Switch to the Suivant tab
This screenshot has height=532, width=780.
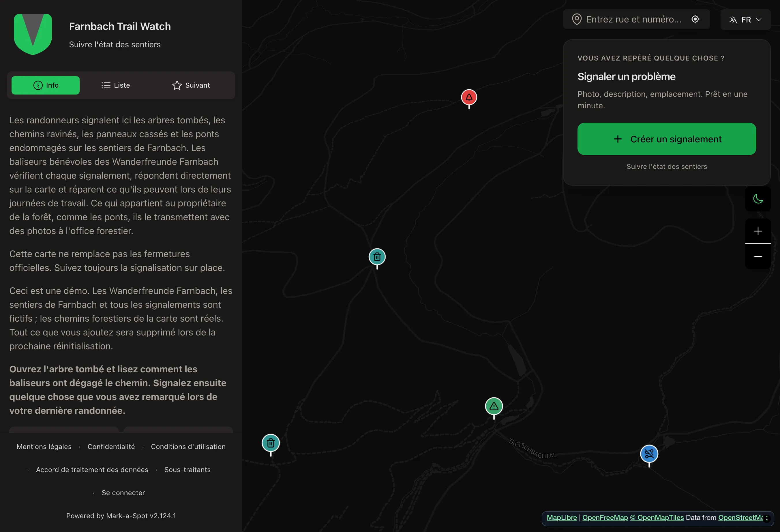(191, 85)
